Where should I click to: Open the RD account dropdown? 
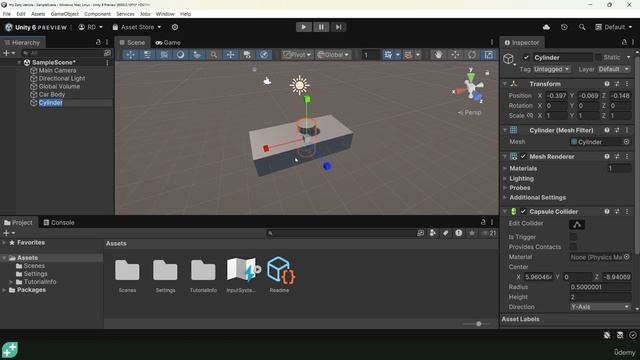(x=91, y=27)
